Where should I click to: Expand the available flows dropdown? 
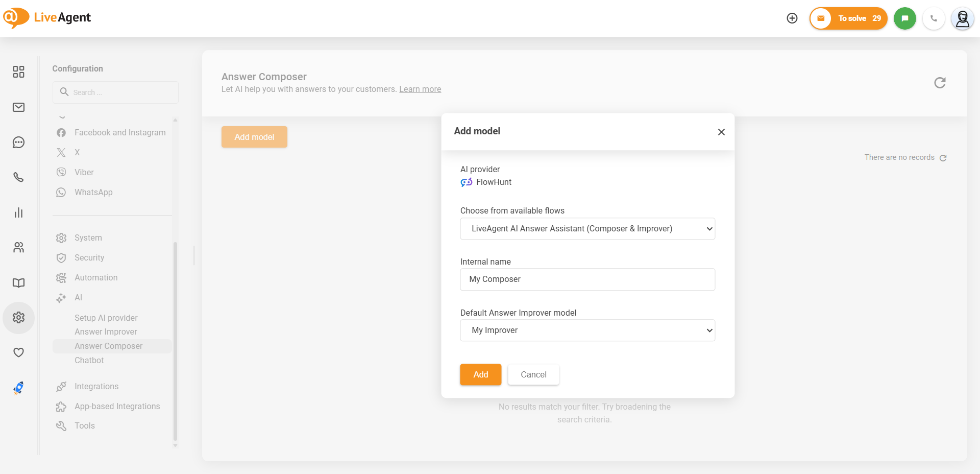click(587, 229)
